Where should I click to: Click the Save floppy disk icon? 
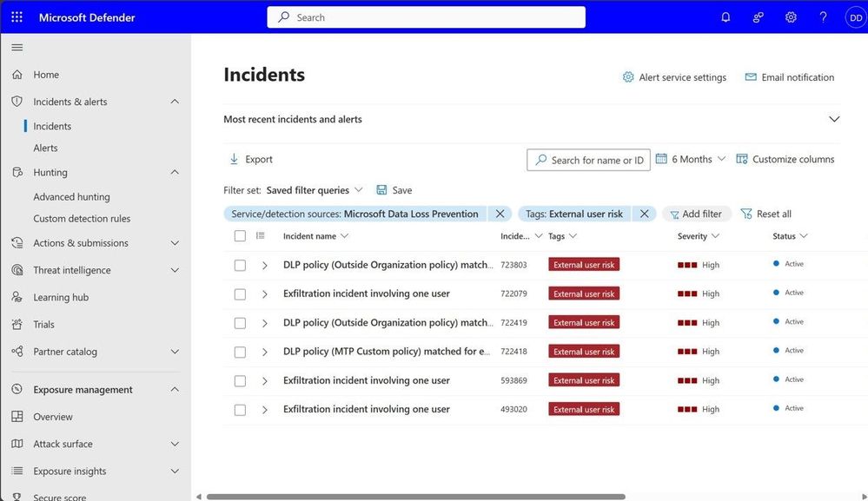381,189
